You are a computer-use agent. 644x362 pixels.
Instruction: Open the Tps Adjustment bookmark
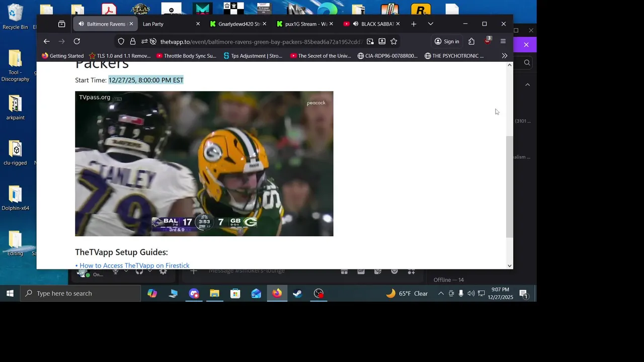pyautogui.click(x=253, y=56)
